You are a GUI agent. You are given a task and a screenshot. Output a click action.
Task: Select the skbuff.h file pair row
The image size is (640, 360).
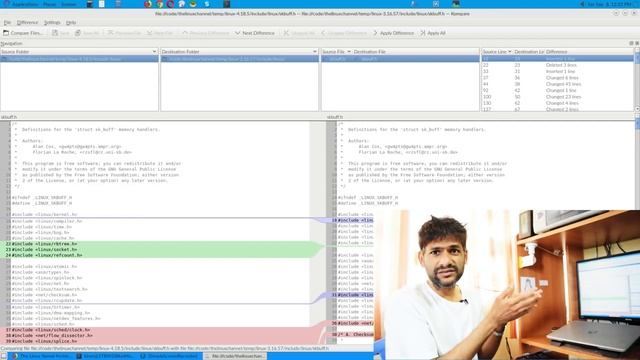tap(400, 59)
